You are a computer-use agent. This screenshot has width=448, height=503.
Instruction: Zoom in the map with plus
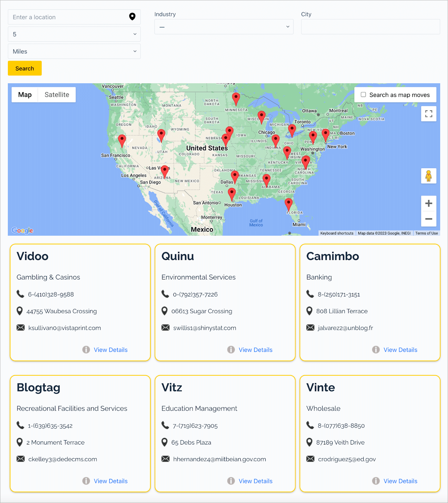[x=428, y=203]
